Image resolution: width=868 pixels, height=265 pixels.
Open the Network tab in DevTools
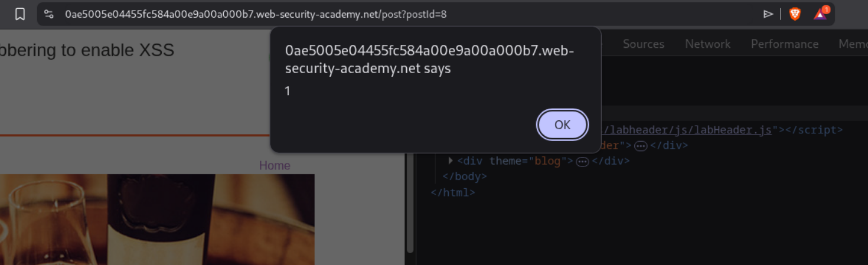tap(707, 44)
